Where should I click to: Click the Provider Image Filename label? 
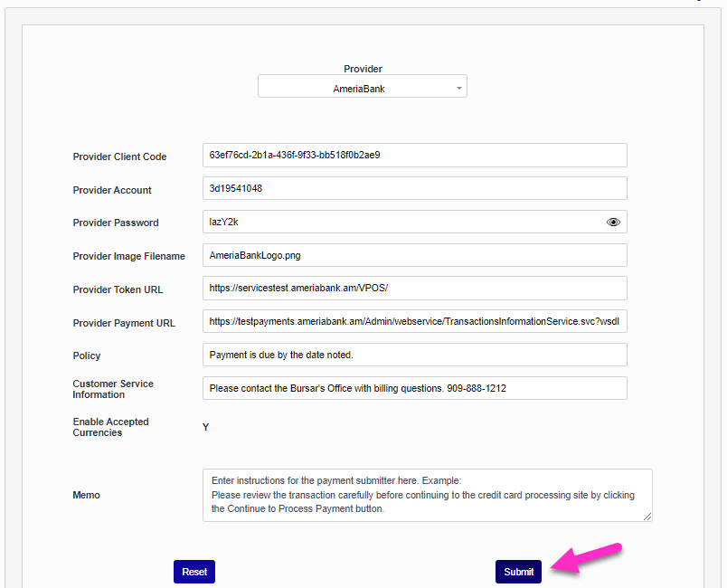(129, 256)
